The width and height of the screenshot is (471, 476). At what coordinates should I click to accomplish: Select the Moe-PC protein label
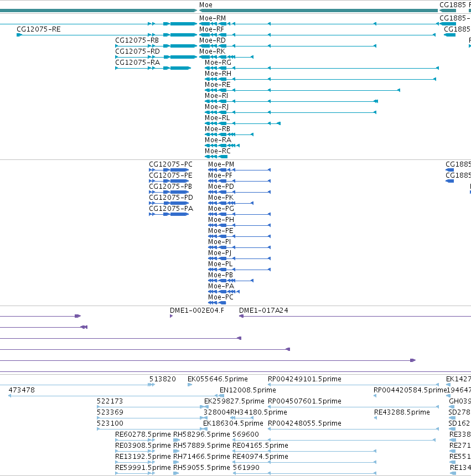(221, 298)
